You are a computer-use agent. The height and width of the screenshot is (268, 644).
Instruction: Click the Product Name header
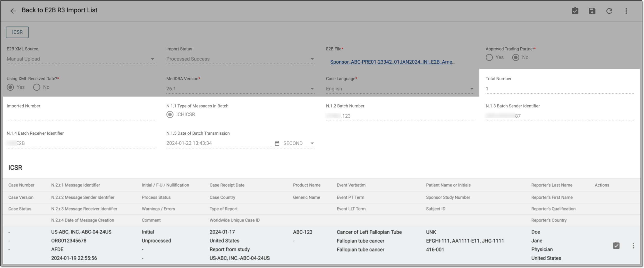tap(307, 185)
